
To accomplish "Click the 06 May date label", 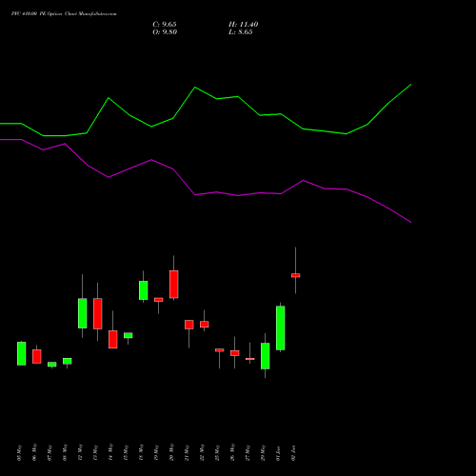I will point(35,452).
